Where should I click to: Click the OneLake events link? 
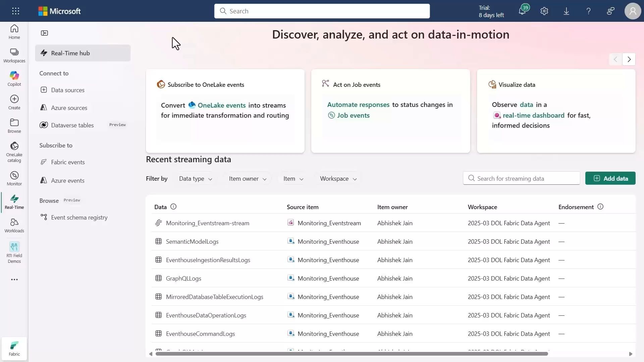coord(221,105)
